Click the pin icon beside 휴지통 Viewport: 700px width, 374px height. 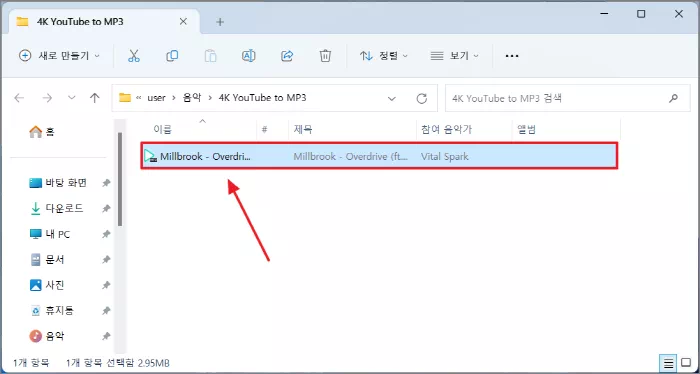pyautogui.click(x=106, y=311)
